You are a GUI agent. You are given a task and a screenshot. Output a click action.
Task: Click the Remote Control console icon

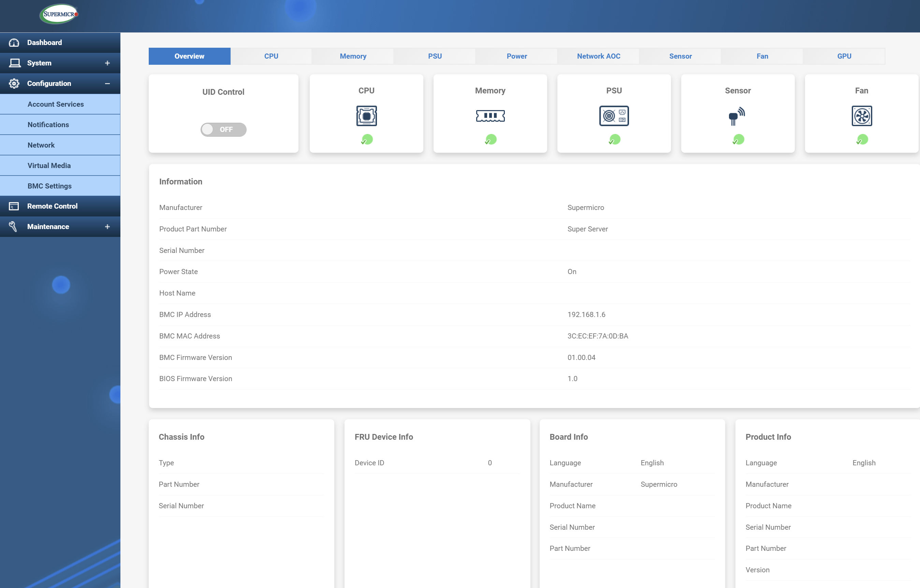click(x=14, y=206)
